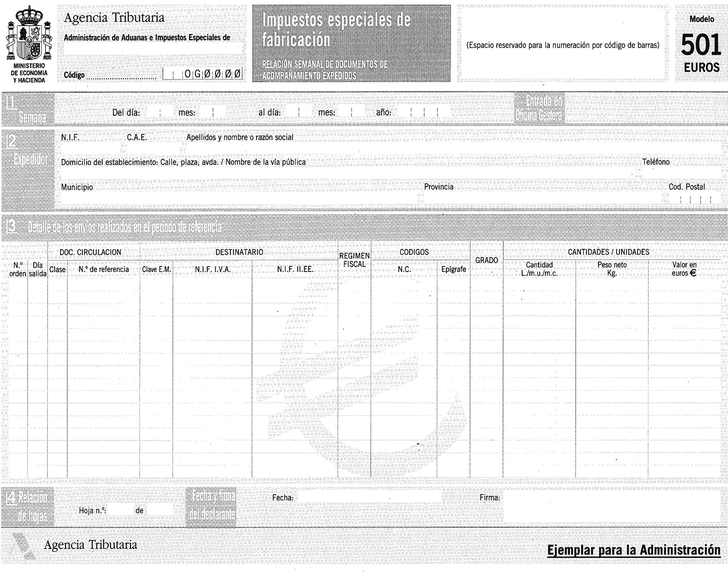Screen dimensions: 728x572
Task: Click the 'Epígrafe' column header
Action: click(453, 269)
